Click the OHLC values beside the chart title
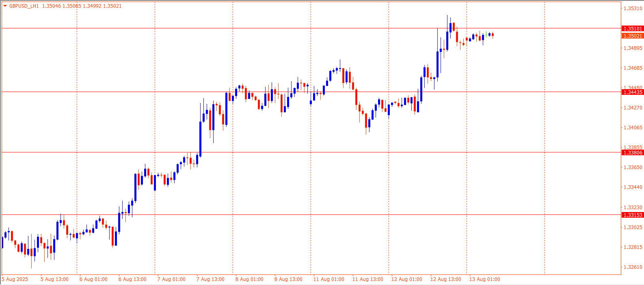This screenshot has width=644, height=285. pos(82,6)
